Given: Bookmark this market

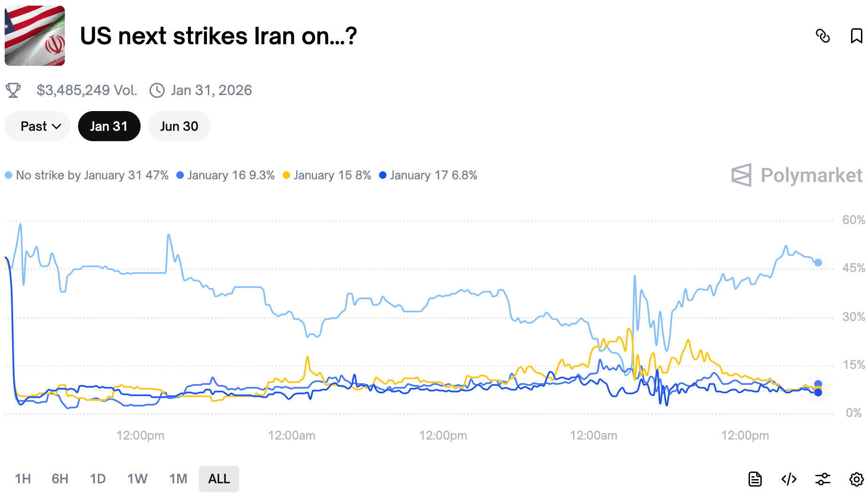Looking at the screenshot, I should [x=856, y=36].
